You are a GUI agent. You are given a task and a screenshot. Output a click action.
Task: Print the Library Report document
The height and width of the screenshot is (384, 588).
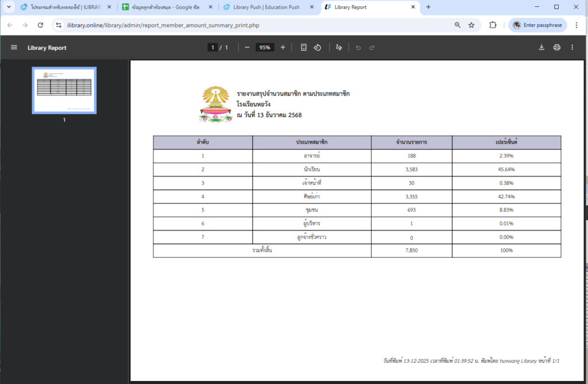[x=556, y=48]
